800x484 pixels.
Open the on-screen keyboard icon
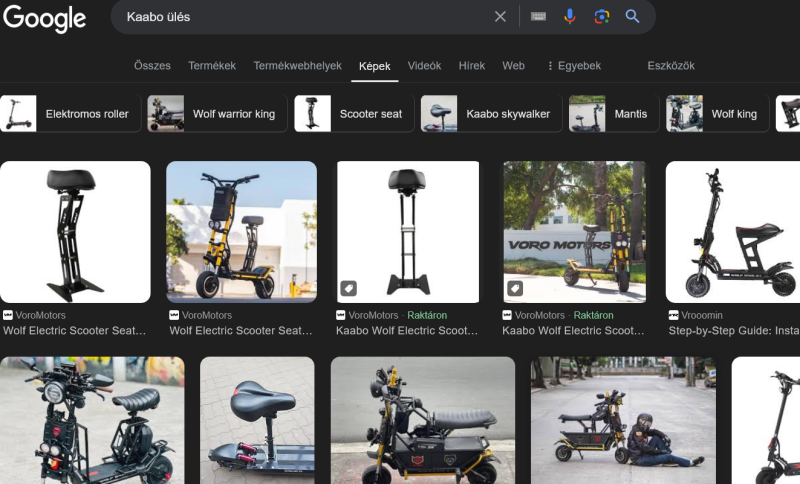click(538, 17)
